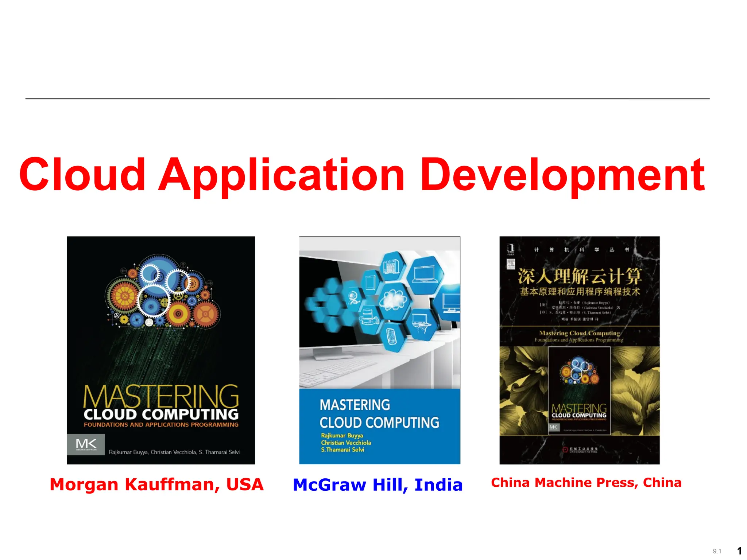Click the China Machine Press logo on the third cover
Screen dimensions: 747x560
[x=580, y=450]
